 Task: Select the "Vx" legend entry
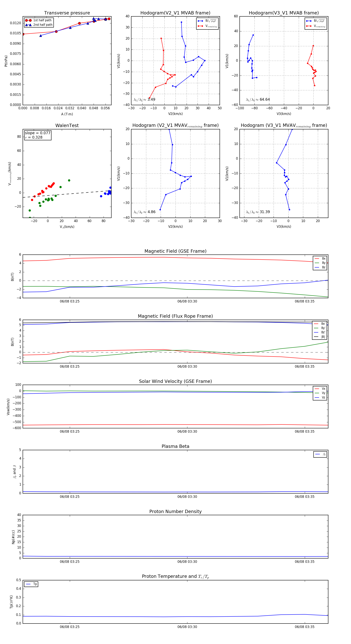point(320,389)
